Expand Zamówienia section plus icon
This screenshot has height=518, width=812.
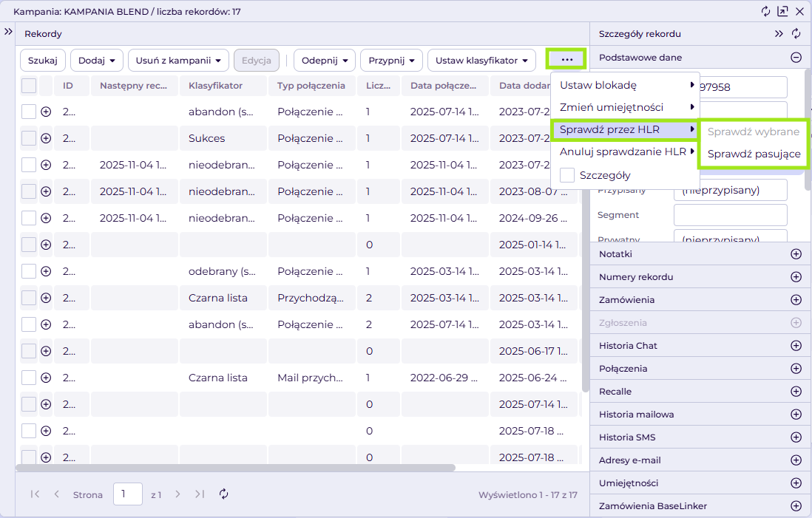point(796,299)
